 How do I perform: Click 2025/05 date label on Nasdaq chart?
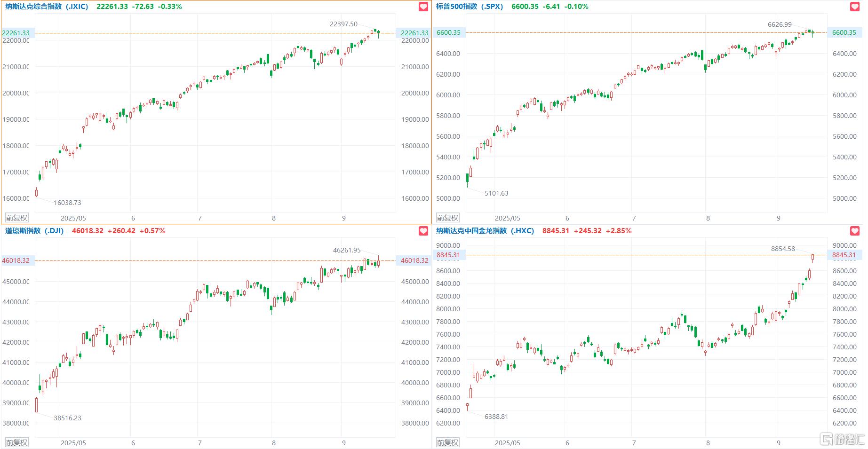pyautogui.click(x=73, y=218)
